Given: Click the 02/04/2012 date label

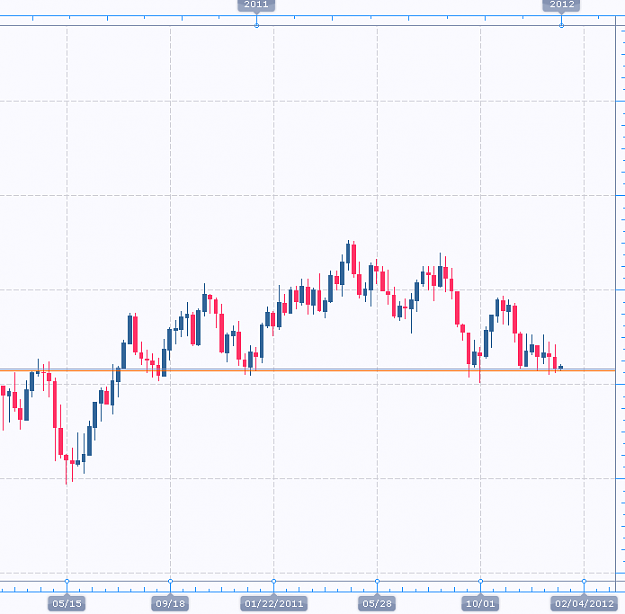Looking at the screenshot, I should tap(584, 603).
